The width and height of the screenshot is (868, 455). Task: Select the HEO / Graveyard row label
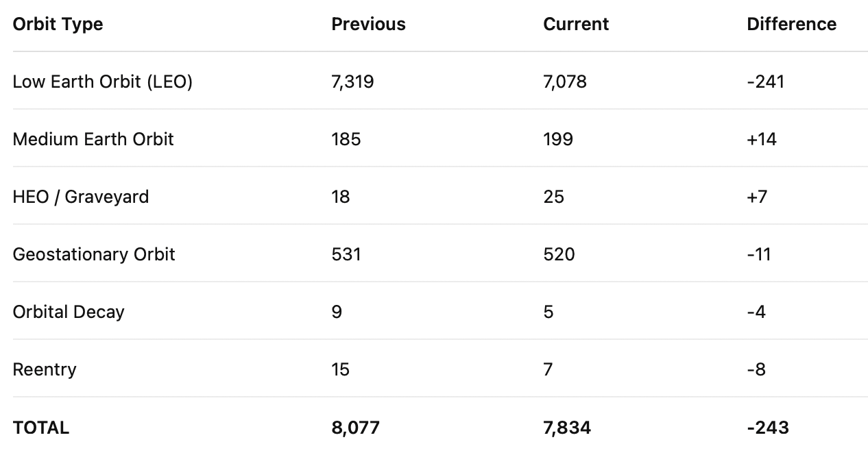(x=81, y=197)
